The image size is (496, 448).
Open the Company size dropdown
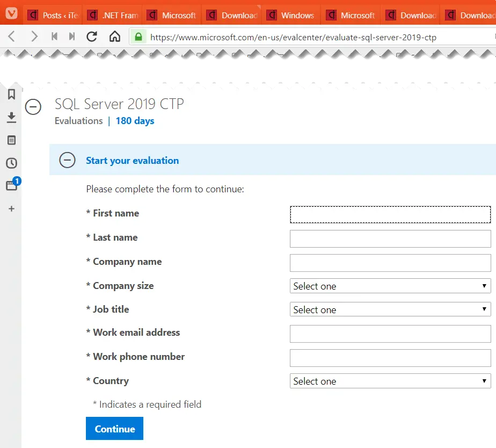[x=390, y=286]
